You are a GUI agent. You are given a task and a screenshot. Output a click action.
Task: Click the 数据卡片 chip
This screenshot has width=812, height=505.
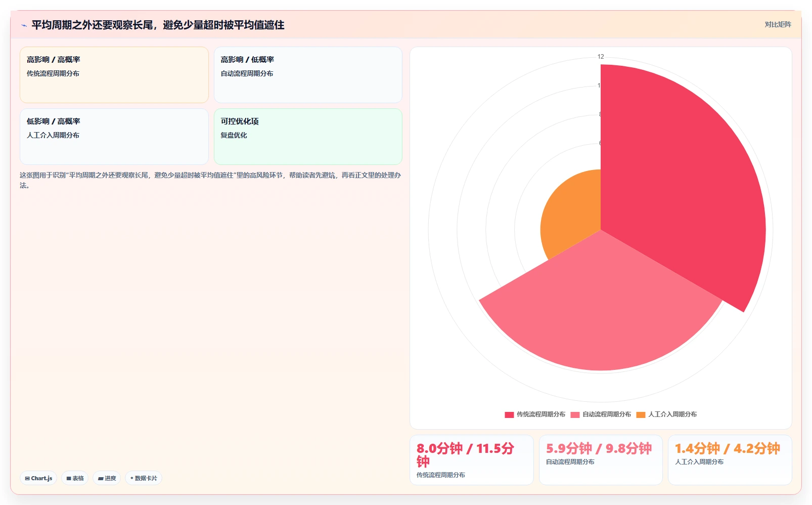pos(144,478)
